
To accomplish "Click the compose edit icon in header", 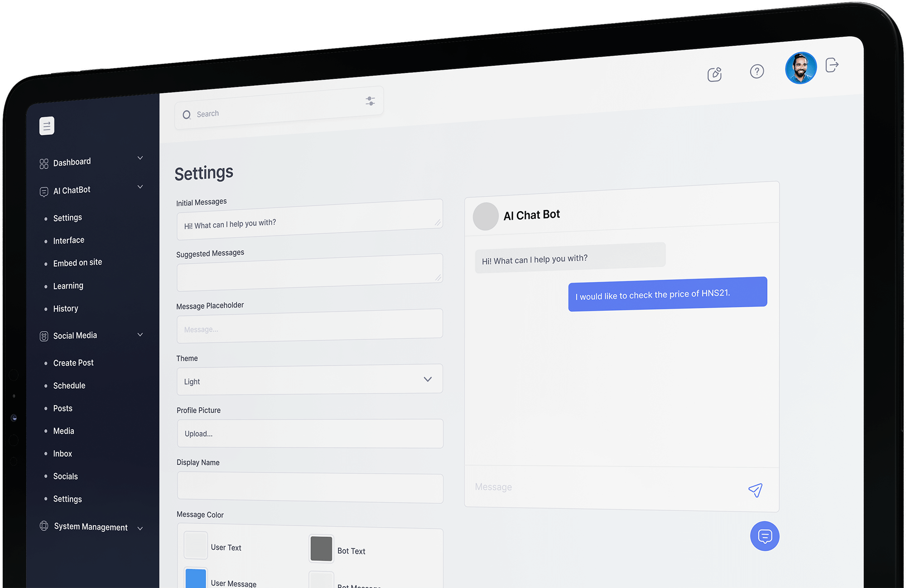I will click(x=714, y=74).
